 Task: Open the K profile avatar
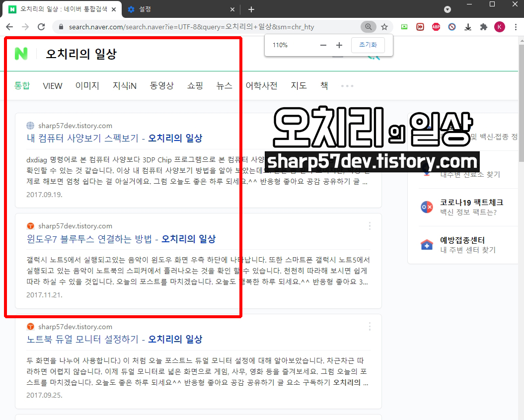(x=500, y=27)
